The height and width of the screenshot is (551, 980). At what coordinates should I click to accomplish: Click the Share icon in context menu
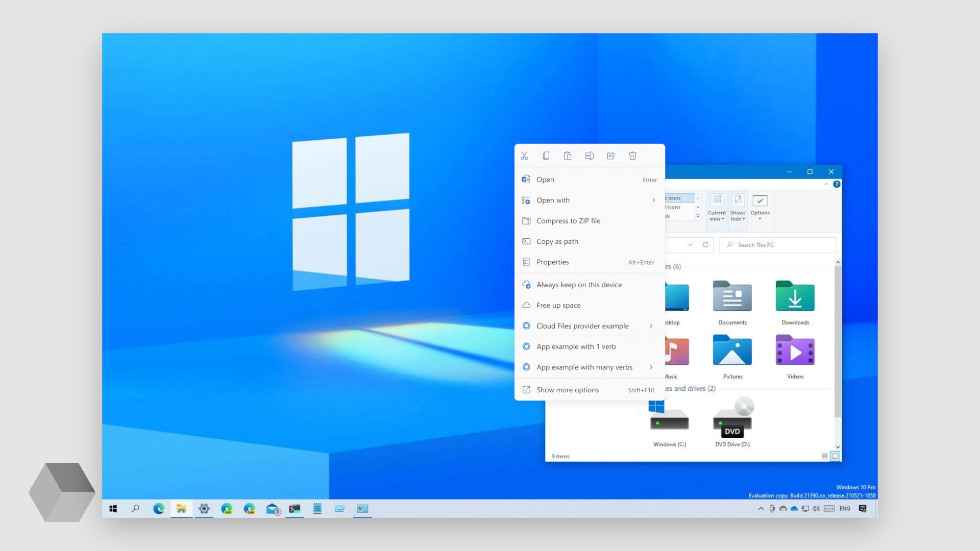tap(611, 156)
